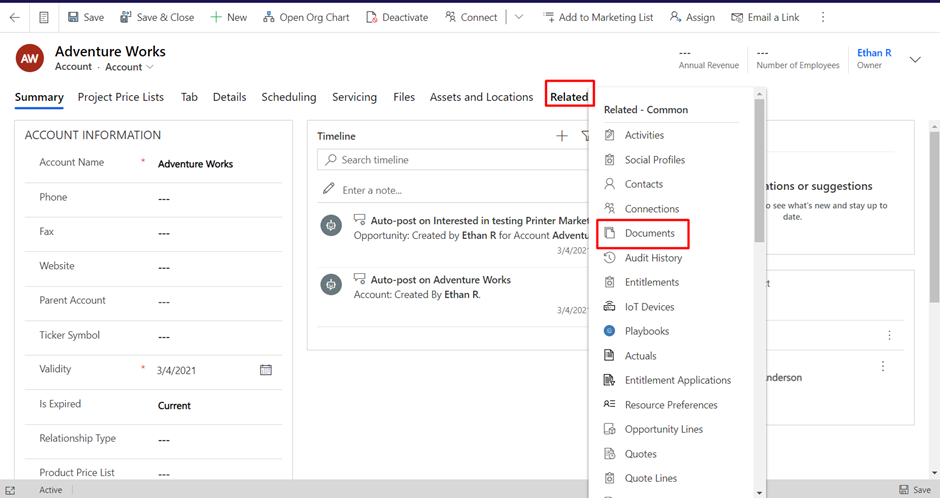Image resolution: width=940 pixels, height=498 pixels.
Task: Click Save in the status bar
Action: click(x=915, y=490)
